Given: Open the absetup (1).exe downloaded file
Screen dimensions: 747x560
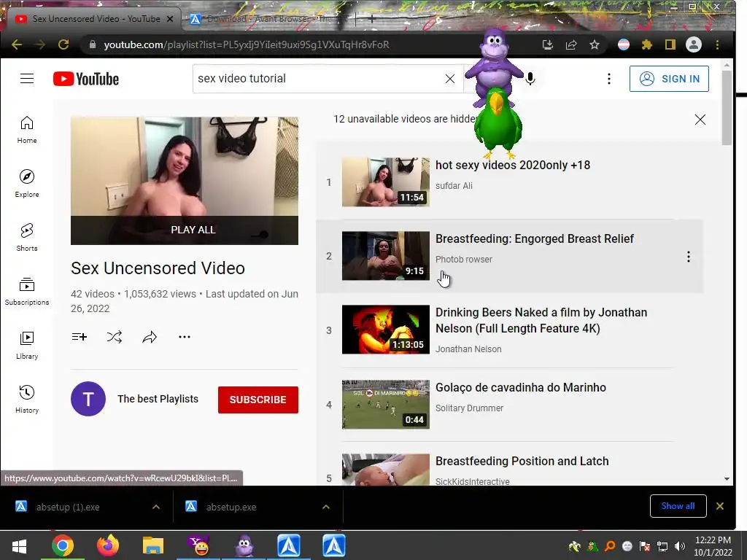Looking at the screenshot, I should tap(68, 507).
